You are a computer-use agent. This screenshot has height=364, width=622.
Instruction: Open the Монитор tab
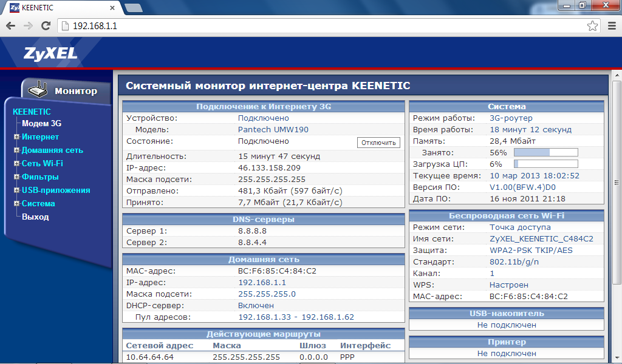coord(67,90)
